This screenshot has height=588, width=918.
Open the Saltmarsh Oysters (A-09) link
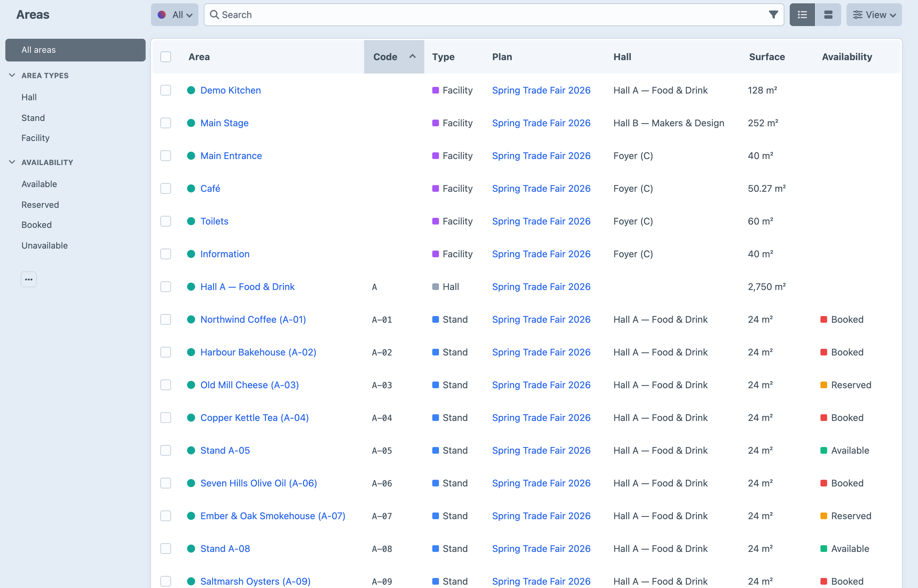255,582
